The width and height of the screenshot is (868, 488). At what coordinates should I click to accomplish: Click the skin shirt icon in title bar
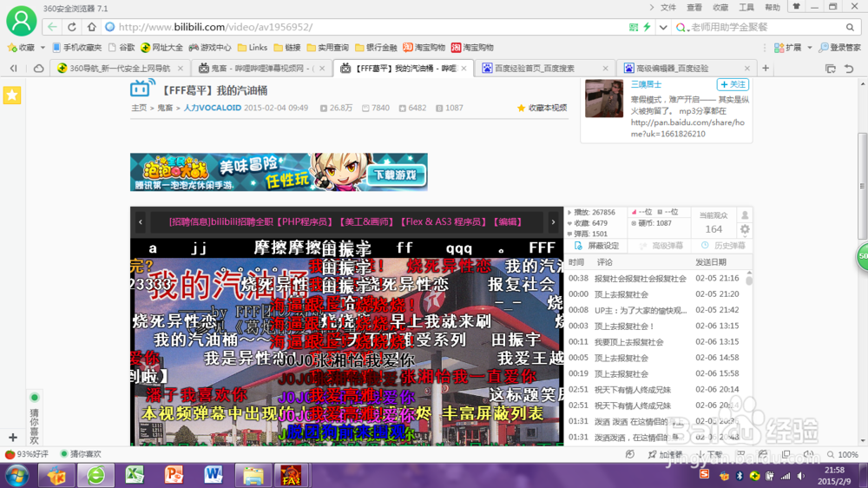(x=796, y=7)
